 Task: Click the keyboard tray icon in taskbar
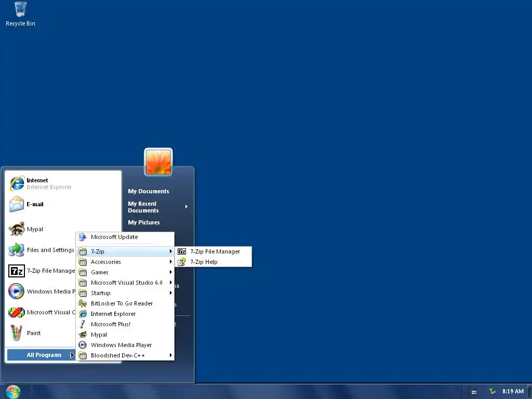click(474, 392)
